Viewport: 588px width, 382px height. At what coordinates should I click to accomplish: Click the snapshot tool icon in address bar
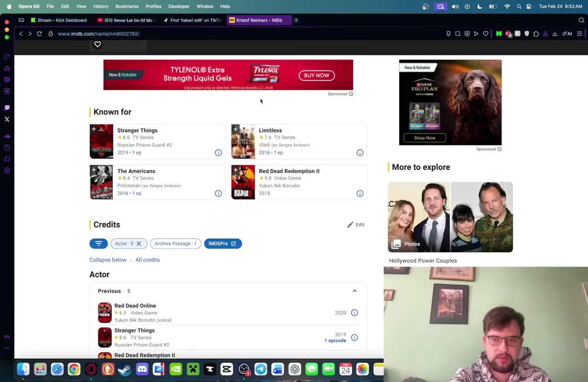458,34
